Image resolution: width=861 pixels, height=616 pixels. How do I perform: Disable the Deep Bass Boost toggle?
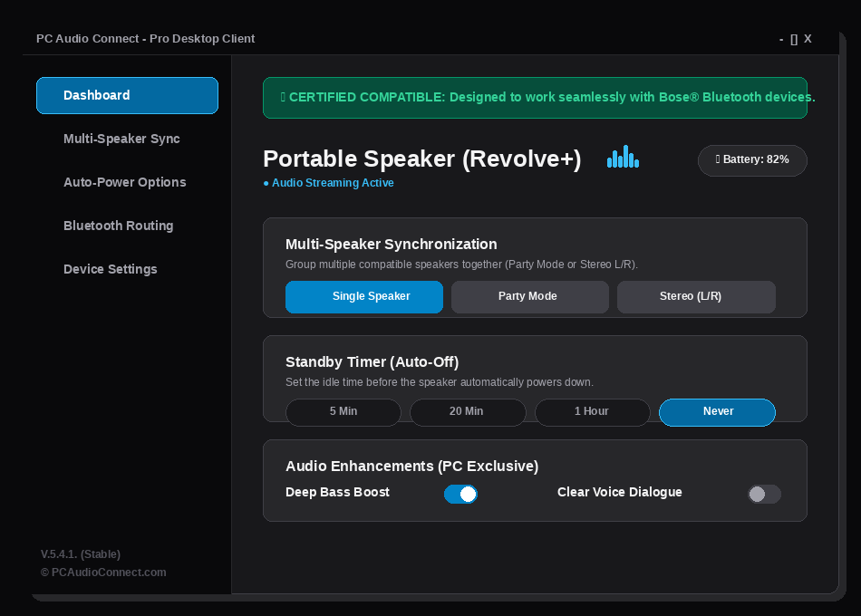(460, 494)
